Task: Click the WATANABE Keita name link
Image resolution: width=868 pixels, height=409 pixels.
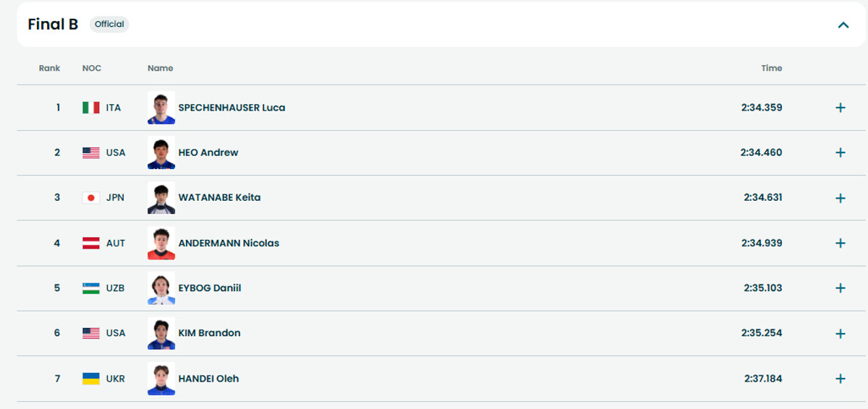Action: (219, 197)
